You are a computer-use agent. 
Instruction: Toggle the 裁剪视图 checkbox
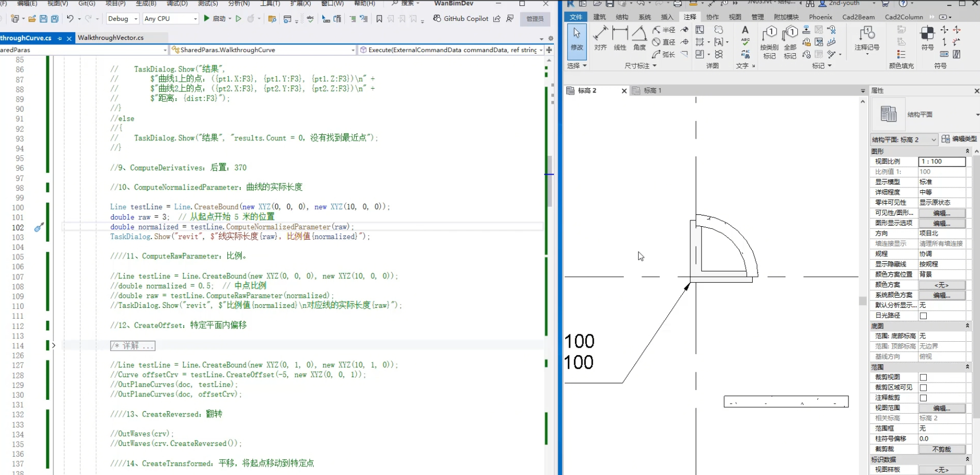click(923, 377)
